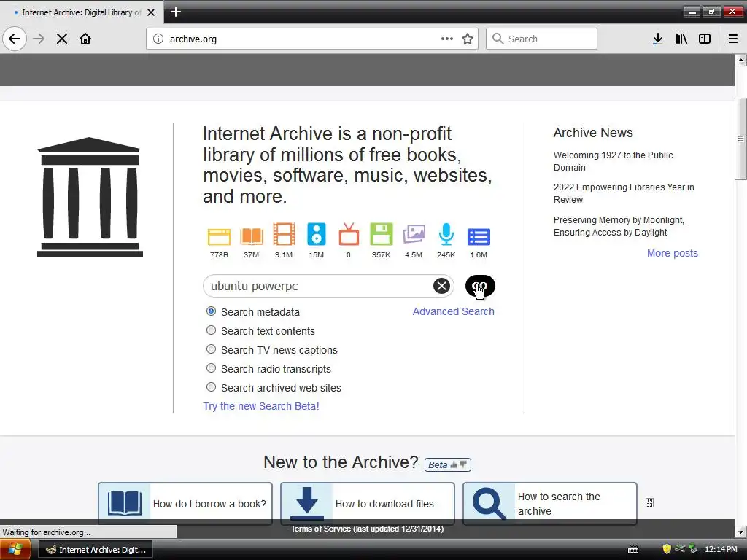Screen dimensions: 747x560
Task: Choose Search TV news captions option
Action: pyautogui.click(x=211, y=349)
